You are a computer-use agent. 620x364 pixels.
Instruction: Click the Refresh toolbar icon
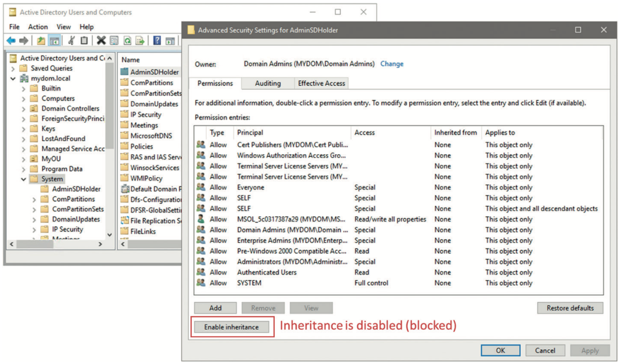click(x=127, y=40)
